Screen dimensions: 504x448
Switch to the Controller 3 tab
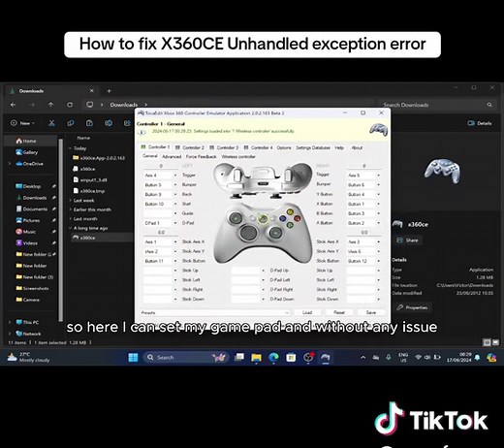(x=224, y=147)
